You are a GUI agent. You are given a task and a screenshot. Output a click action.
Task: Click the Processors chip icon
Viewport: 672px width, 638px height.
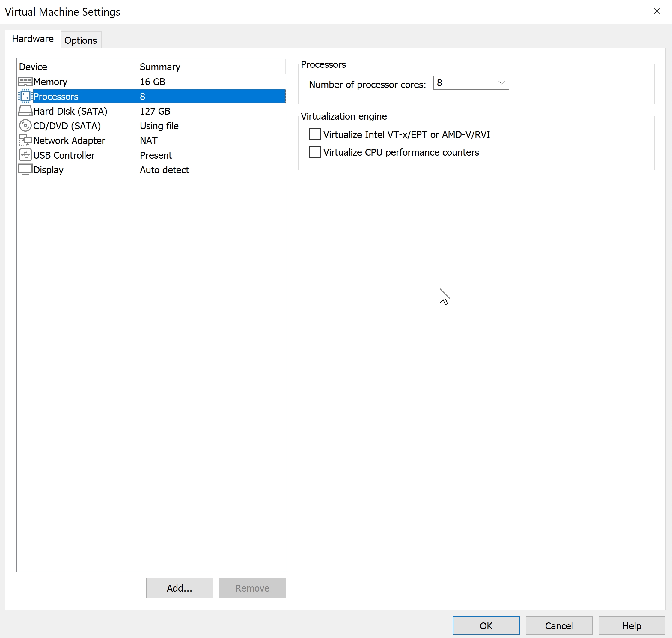pyautogui.click(x=25, y=96)
